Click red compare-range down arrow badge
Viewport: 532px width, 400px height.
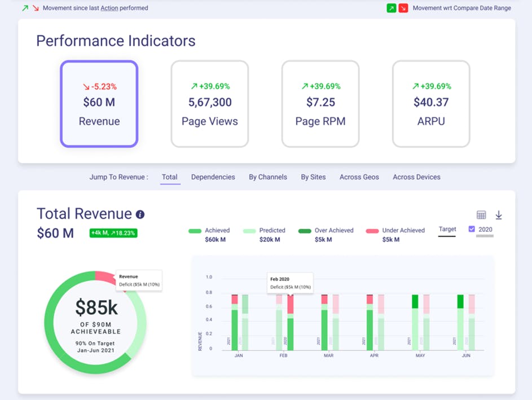[403, 8]
